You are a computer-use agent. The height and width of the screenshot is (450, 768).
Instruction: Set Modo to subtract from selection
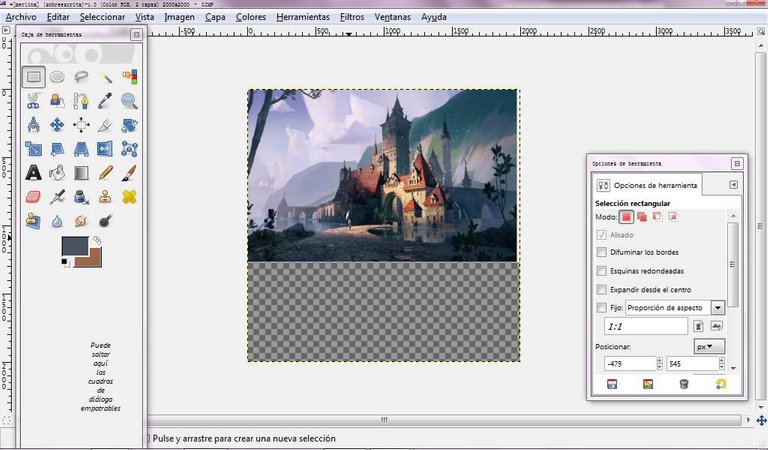coord(657,216)
